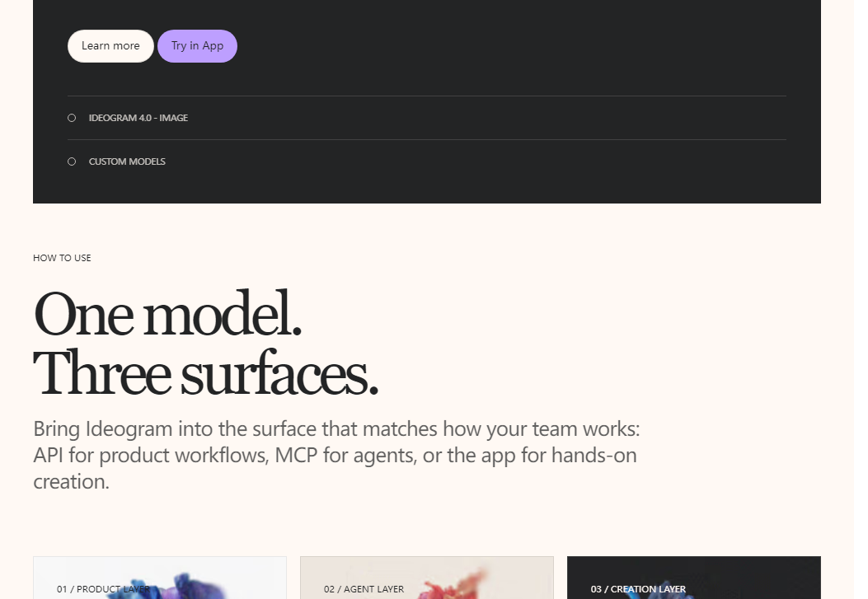The image size is (868, 599).
Task: Open Try in App button
Action: 197,46
